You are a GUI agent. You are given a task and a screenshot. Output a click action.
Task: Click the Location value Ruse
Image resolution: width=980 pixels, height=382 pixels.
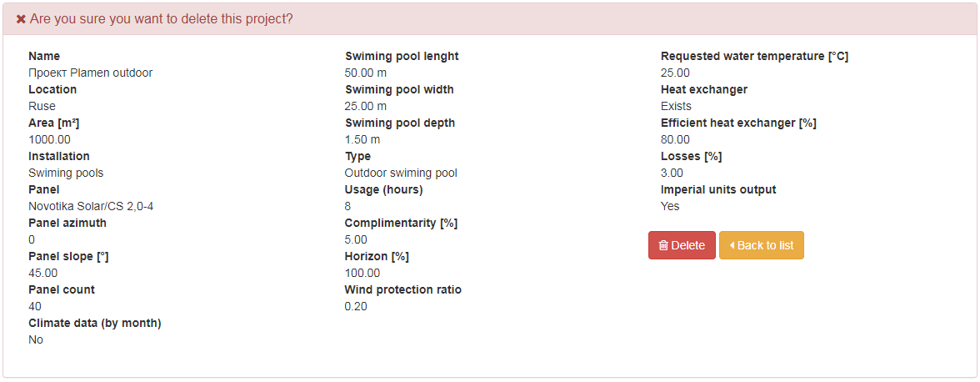(42, 106)
